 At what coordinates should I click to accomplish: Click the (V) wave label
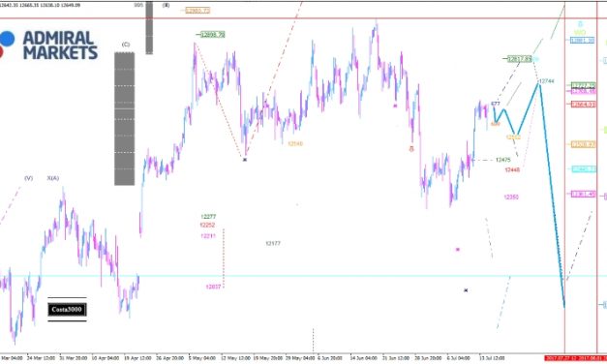click(x=29, y=178)
